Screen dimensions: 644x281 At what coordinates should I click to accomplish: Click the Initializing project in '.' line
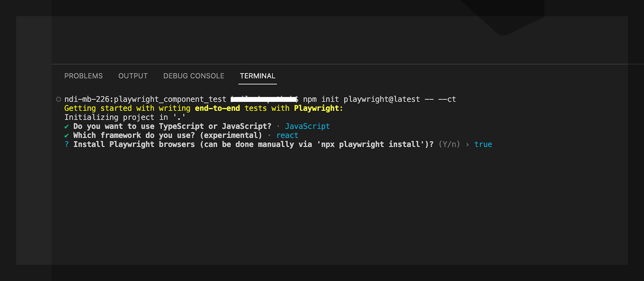pos(125,117)
